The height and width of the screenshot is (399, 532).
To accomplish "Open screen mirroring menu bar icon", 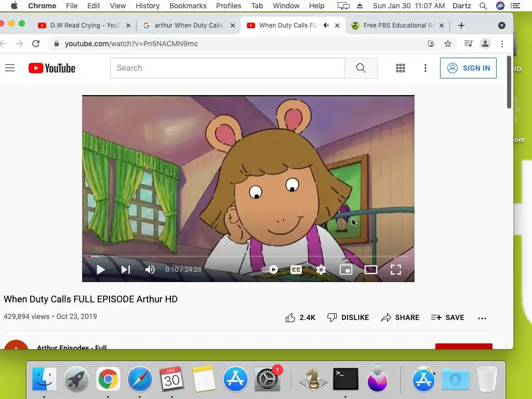I will pyautogui.click(x=343, y=6).
